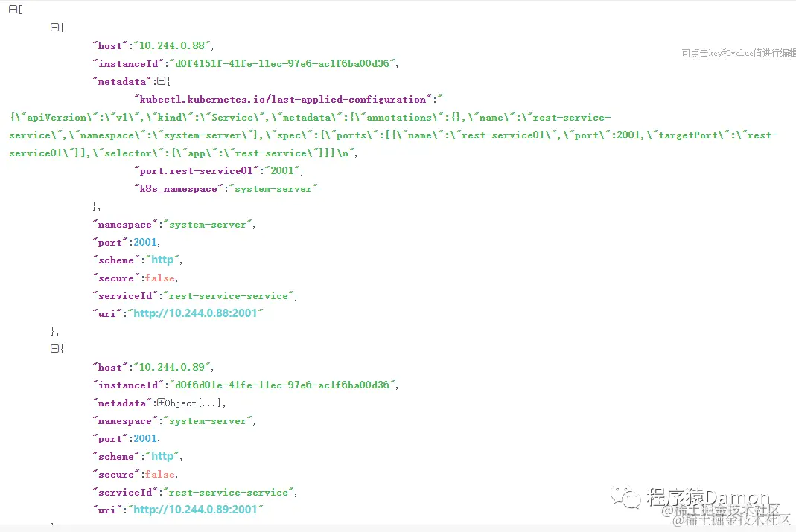Select instanceId value d0f4151f-41fe-11ec-97e6-ac1f6ba00d36
Screen dimensions: 796x532
(x=282, y=63)
